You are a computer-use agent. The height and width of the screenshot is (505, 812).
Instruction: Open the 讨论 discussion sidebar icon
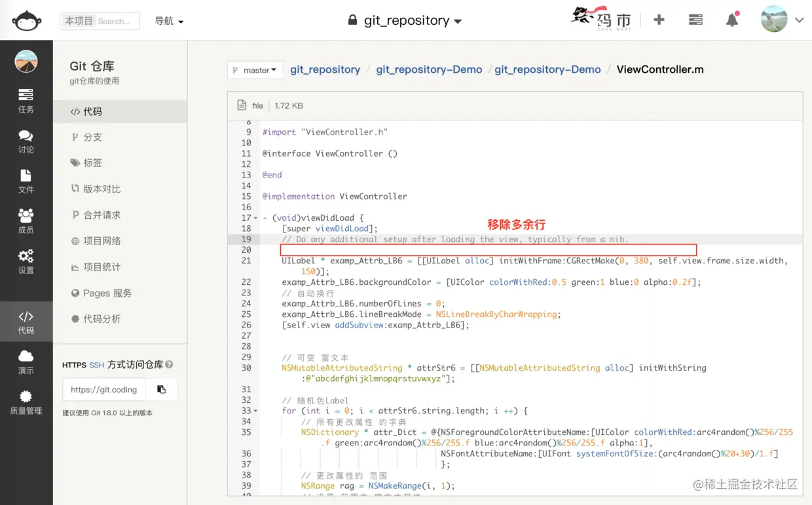(x=26, y=141)
